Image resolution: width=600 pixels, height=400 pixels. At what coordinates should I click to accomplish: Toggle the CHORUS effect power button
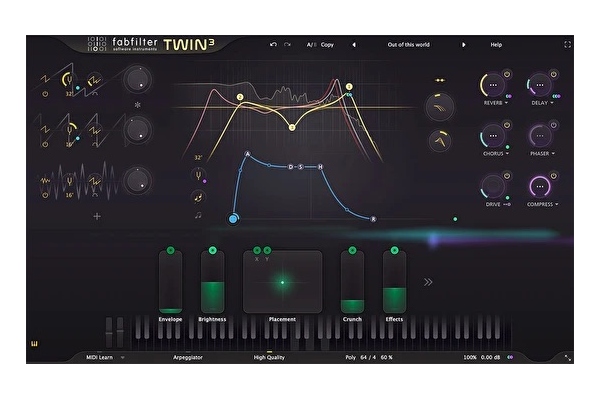pos(507,125)
